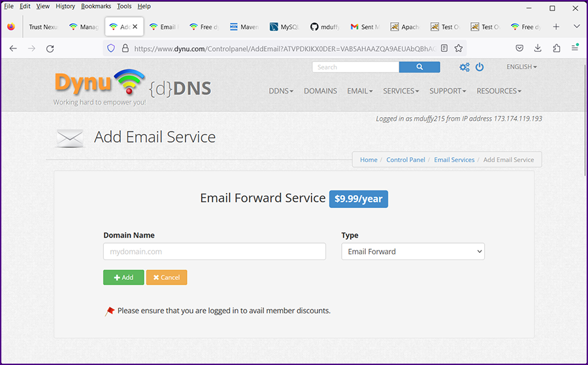Expand the DDNS navigation menu
588x365 pixels.
point(281,91)
